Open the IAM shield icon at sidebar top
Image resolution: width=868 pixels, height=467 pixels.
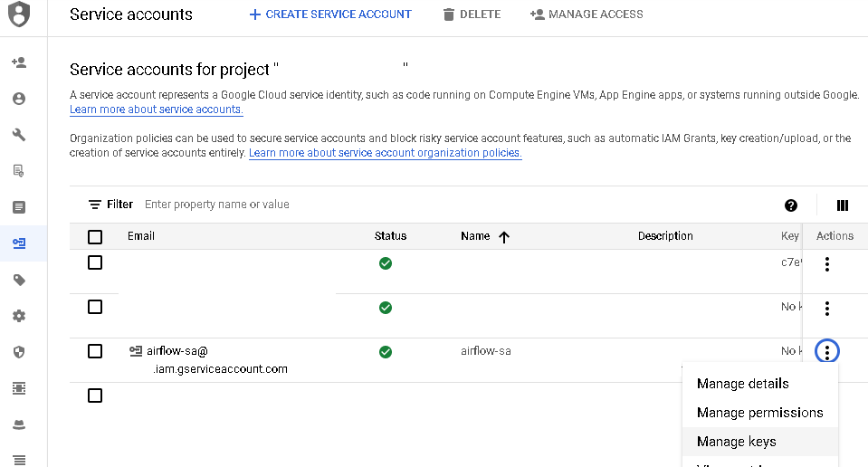(x=19, y=14)
